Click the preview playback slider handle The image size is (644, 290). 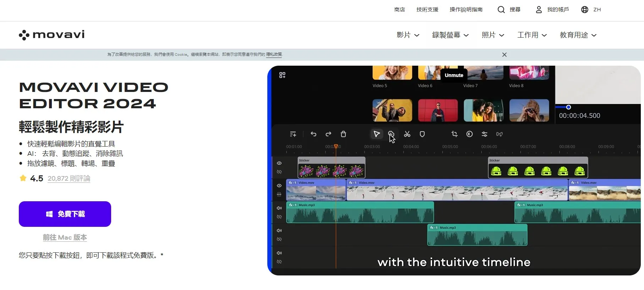(568, 107)
